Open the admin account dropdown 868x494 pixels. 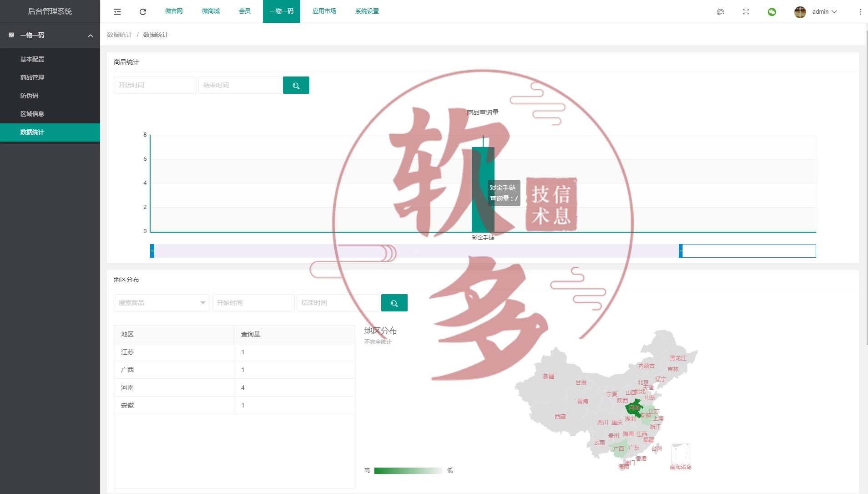click(820, 11)
